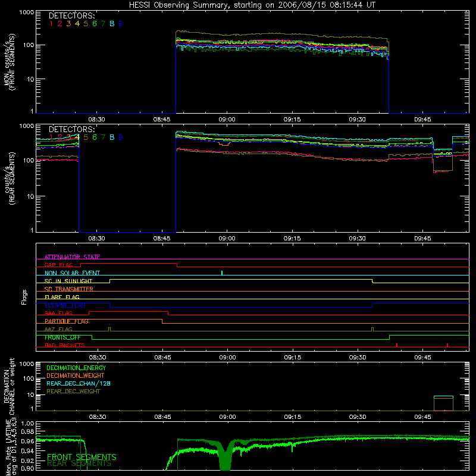Click the 09:45 tick label under the flags plot
The width and height of the screenshot is (476, 476).
pos(422,358)
